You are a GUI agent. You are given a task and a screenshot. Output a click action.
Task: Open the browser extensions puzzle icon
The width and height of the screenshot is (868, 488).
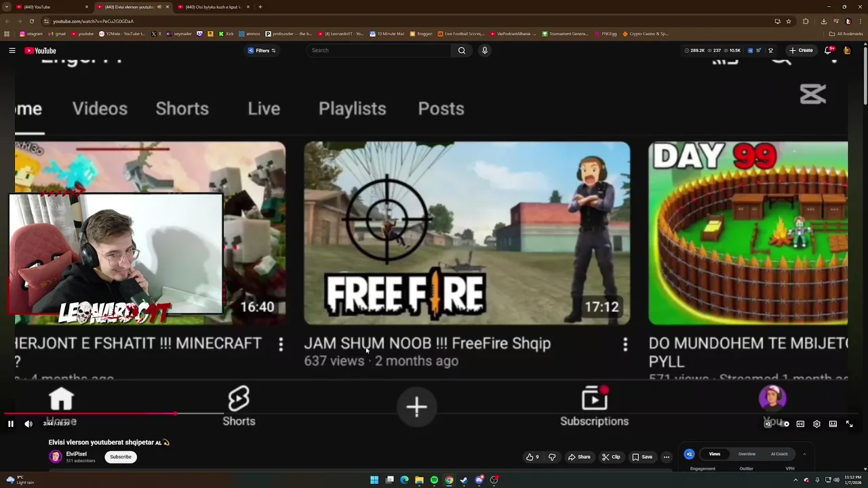tap(806, 21)
